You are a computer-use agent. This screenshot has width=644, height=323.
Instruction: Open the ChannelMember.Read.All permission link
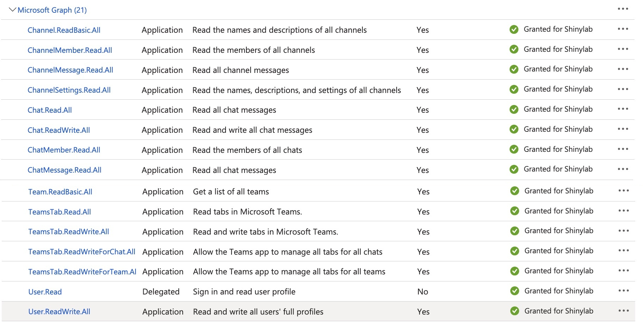70,50
